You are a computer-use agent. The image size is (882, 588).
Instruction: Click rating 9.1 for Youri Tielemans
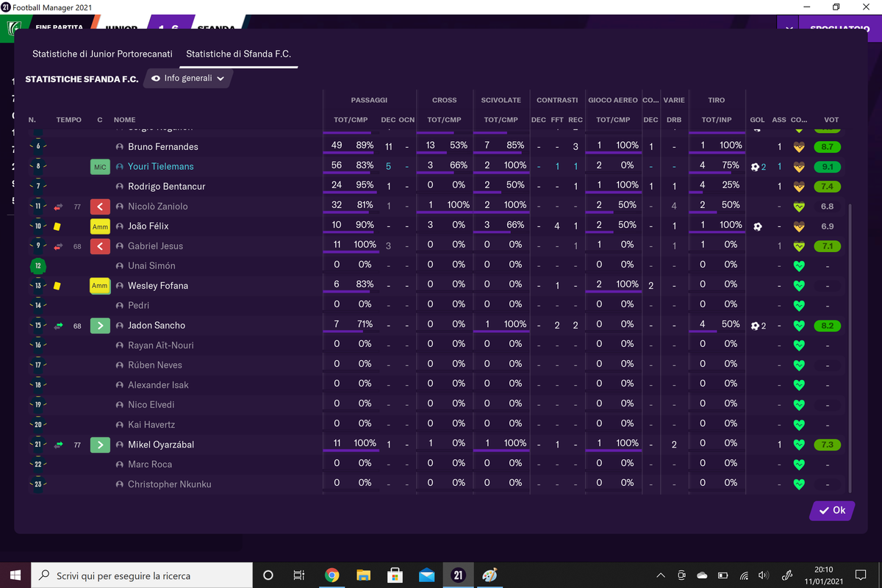pyautogui.click(x=828, y=167)
